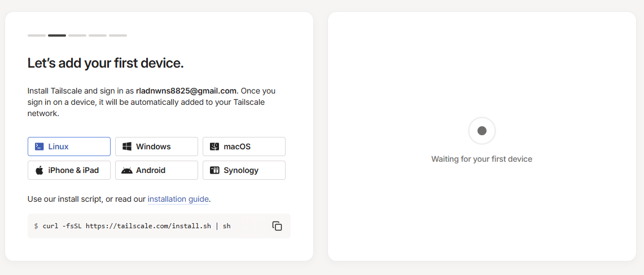Image resolution: width=644 pixels, height=275 pixels.
Task: Open the installation guide link
Action: (x=178, y=199)
